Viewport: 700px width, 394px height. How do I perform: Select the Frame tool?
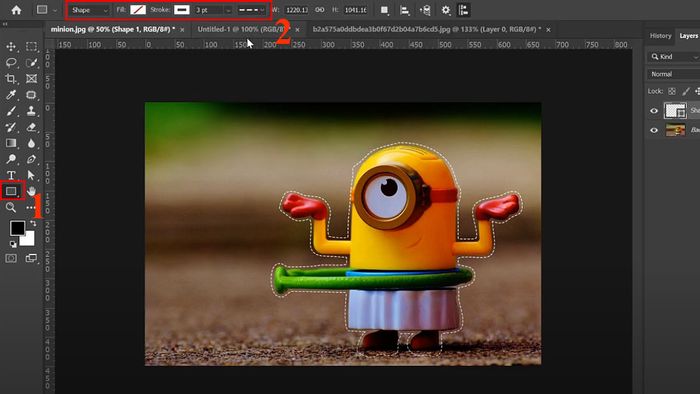pyautogui.click(x=31, y=79)
